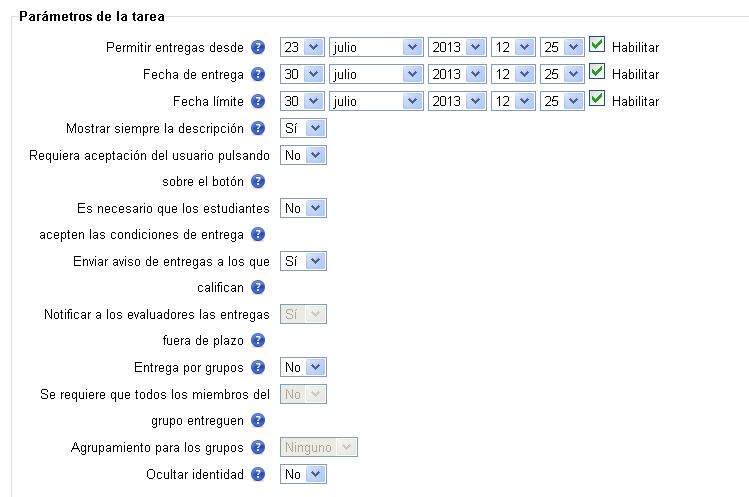The image size is (749, 497).
Task: Open help icon beside 'sobre el botón'
Action: [258, 181]
